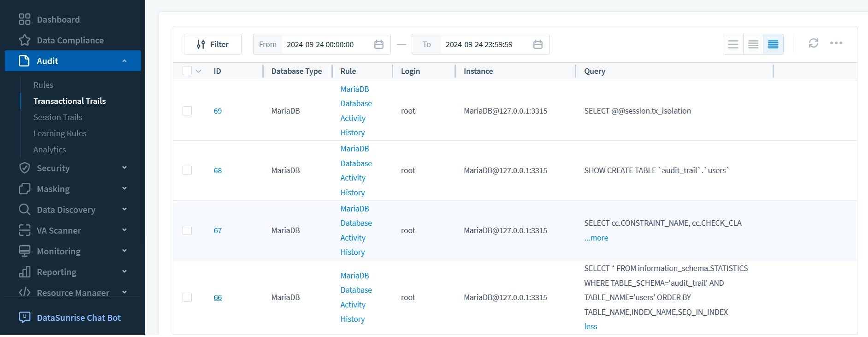Click the Masking icon in sidebar

point(24,189)
